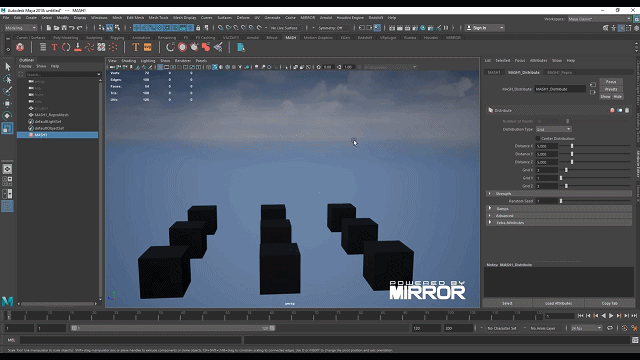The width and height of the screenshot is (640, 360).
Task: Click the padlock icon in status line
Action: (198, 28)
